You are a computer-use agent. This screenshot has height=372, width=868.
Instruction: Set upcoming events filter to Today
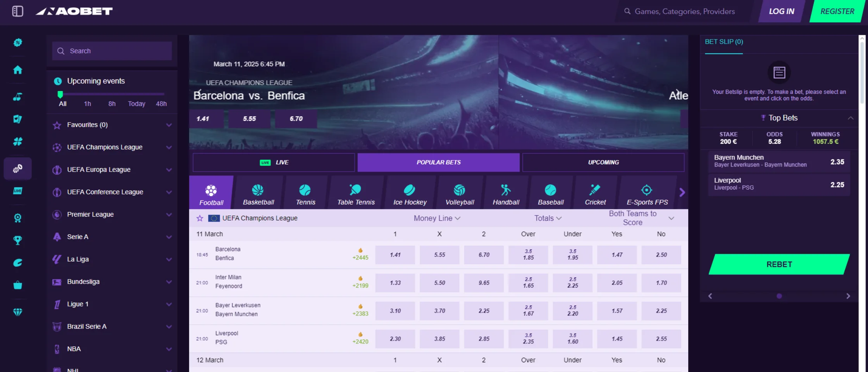point(136,104)
